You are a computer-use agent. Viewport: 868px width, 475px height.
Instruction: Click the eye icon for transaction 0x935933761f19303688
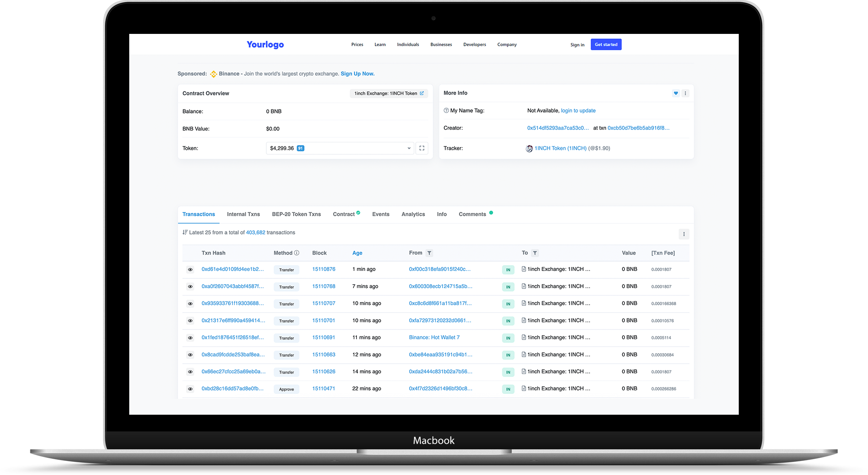[x=190, y=304]
